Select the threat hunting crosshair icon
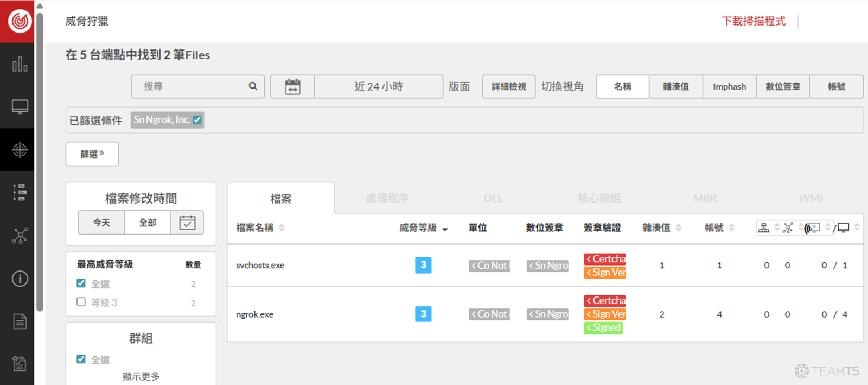This screenshot has width=868, height=385. pyautogui.click(x=20, y=150)
